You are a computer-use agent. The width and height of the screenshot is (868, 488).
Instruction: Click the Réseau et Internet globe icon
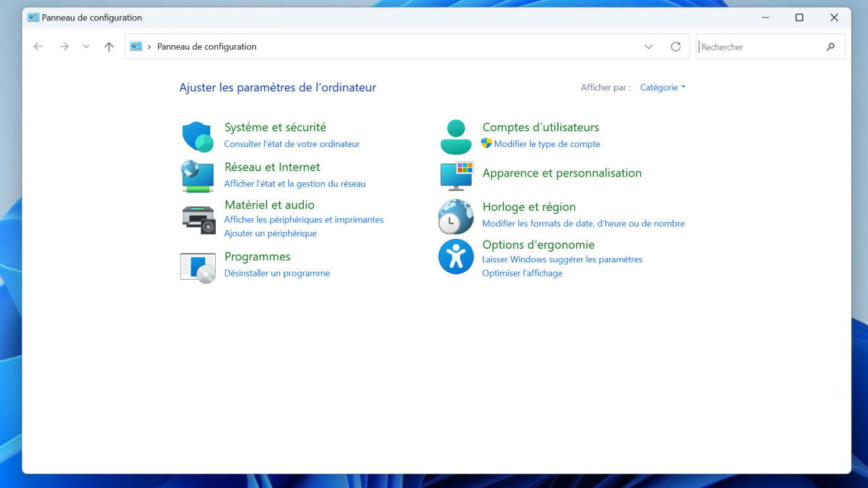pyautogui.click(x=198, y=176)
